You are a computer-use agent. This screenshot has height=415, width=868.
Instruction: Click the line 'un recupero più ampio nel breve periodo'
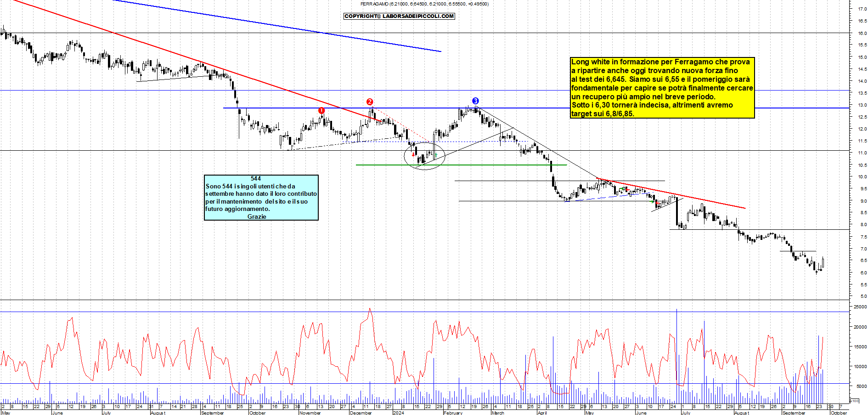point(643,97)
